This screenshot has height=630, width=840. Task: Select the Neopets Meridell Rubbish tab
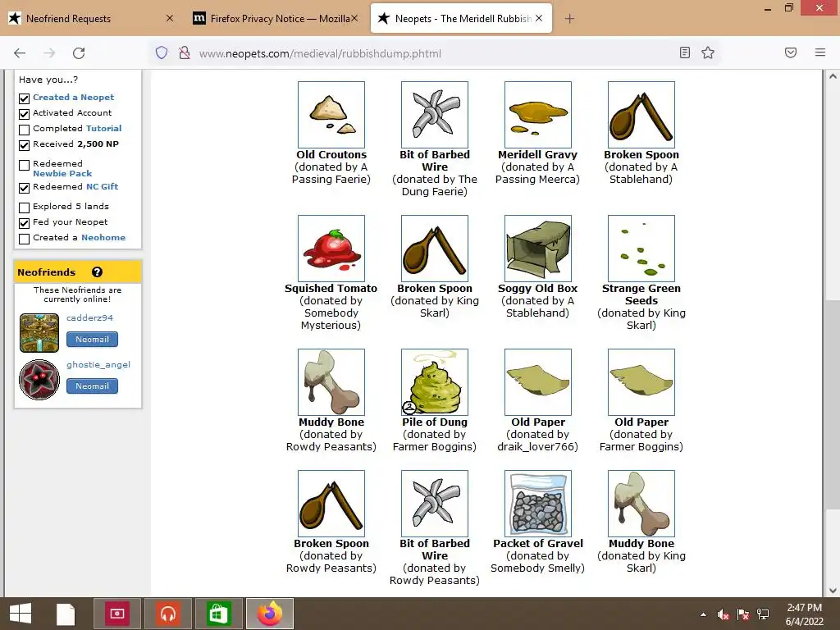tap(461, 19)
